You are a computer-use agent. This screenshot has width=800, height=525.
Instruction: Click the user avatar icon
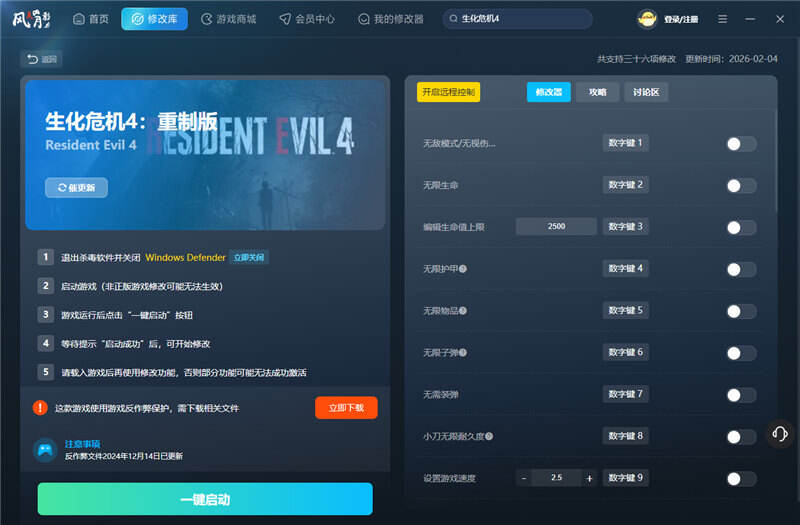pyautogui.click(x=647, y=19)
